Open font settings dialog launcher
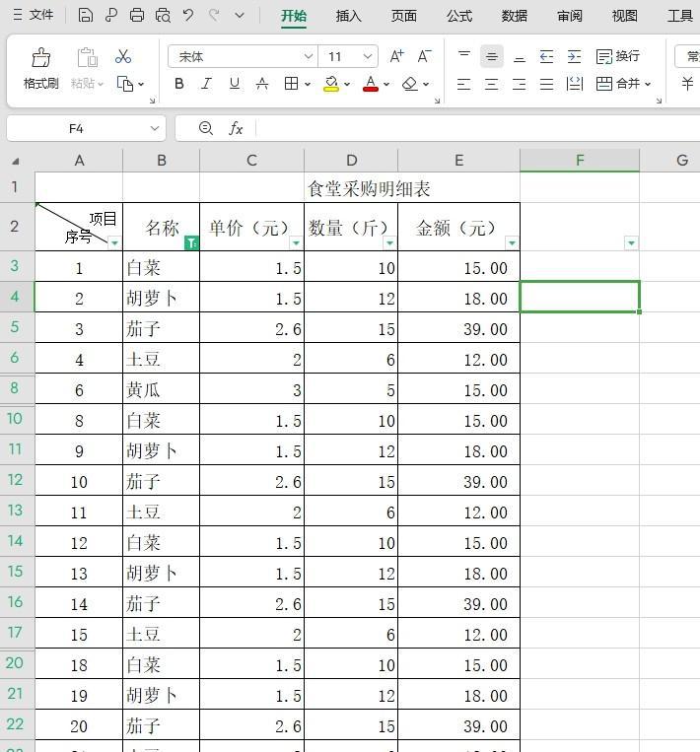The width and height of the screenshot is (700, 752). tap(437, 101)
